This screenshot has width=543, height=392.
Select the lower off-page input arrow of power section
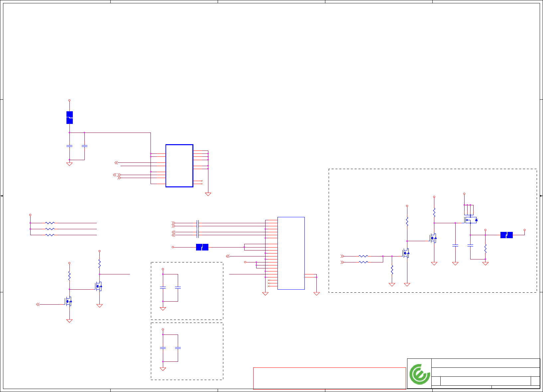pos(342,262)
